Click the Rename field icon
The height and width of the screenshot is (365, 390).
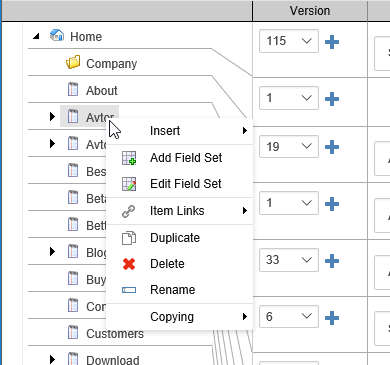coord(129,290)
